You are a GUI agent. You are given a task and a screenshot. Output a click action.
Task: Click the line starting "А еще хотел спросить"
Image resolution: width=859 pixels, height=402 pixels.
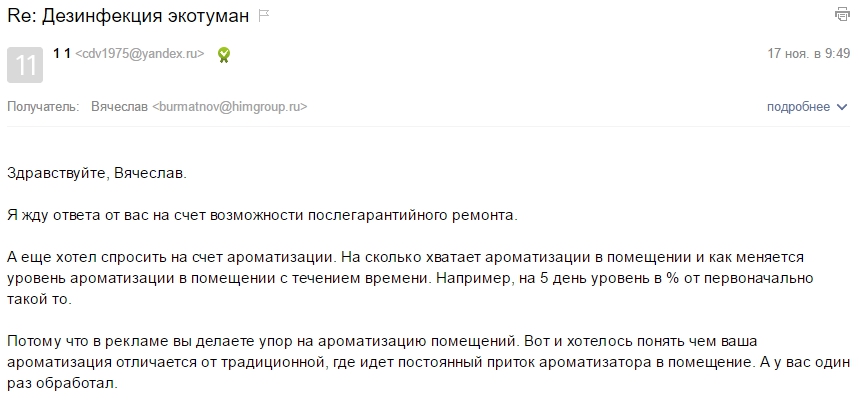coord(398,257)
